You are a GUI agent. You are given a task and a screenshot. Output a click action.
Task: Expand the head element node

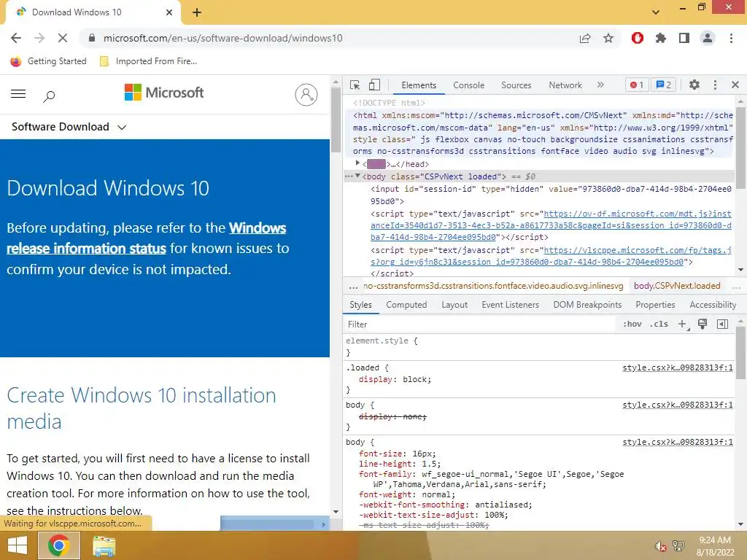pyautogui.click(x=357, y=163)
